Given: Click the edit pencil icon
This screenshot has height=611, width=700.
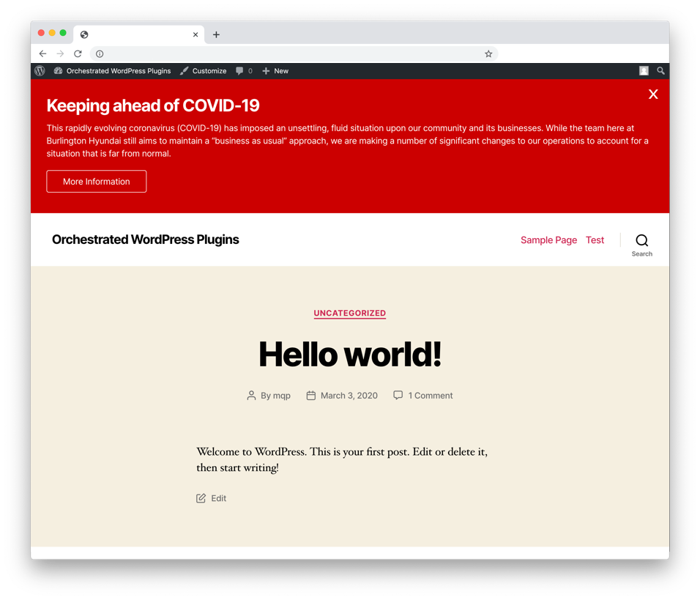Looking at the screenshot, I should click(201, 498).
